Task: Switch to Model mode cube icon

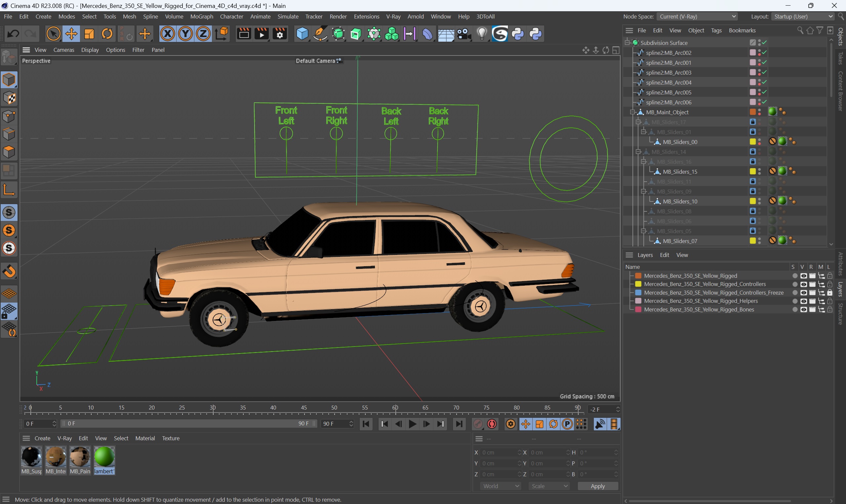Action: (9, 80)
